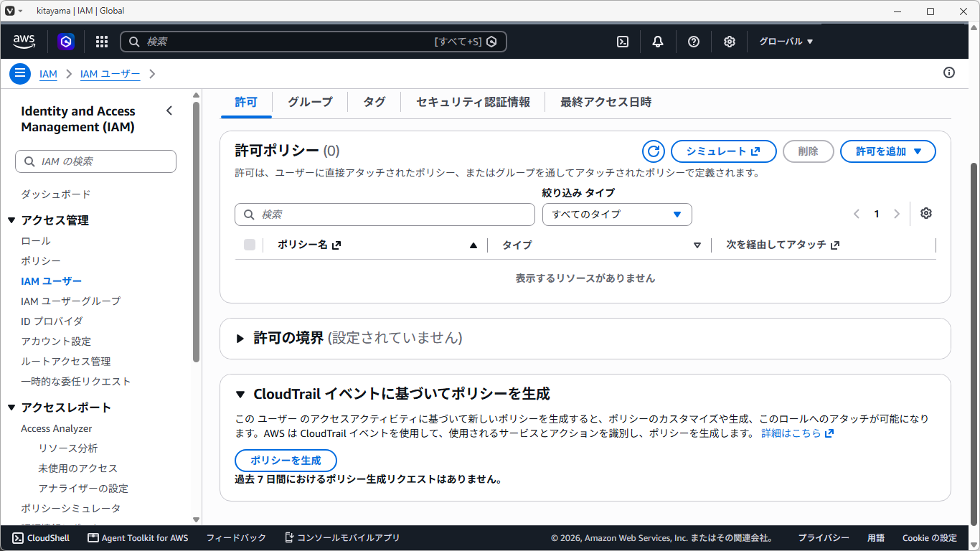This screenshot has height=551, width=980.
Task: Click the Vivaldi browser menu icon
Action: tap(10, 11)
